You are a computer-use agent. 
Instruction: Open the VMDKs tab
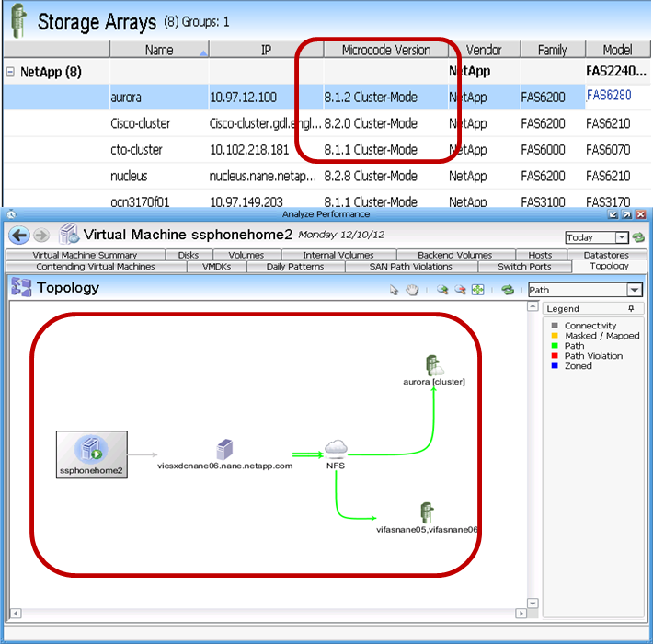(216, 267)
